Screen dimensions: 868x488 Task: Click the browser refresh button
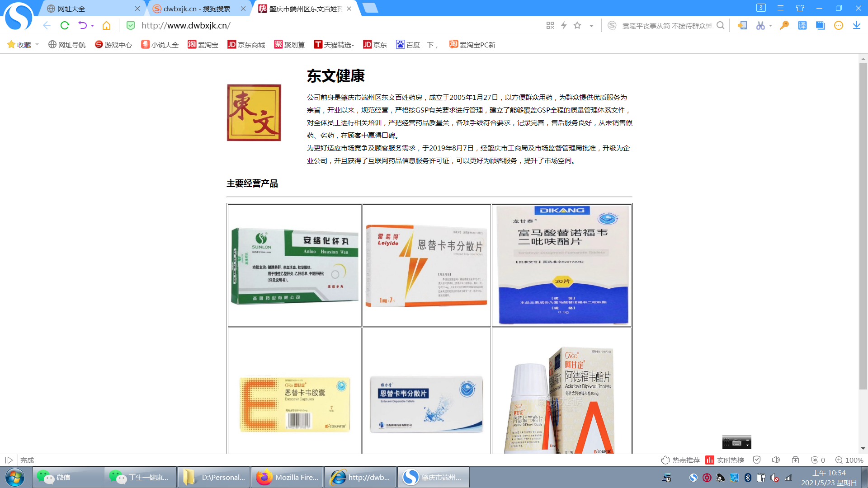tap(65, 25)
